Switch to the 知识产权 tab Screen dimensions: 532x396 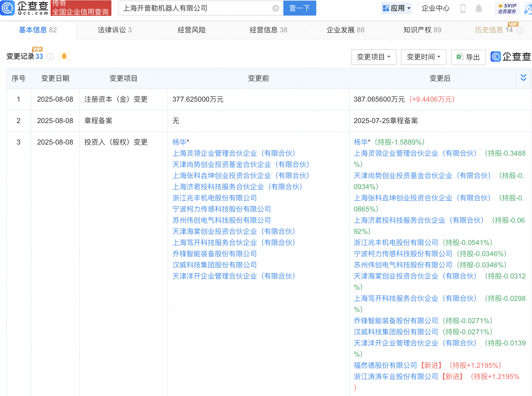coord(422,30)
